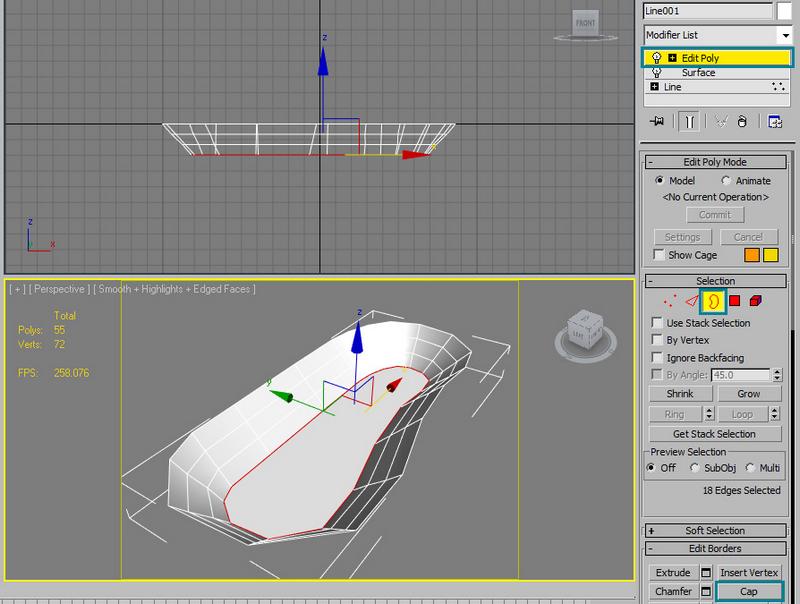Screen dimensions: 800x604
Task: Expand the Line object in stack
Action: click(654, 87)
